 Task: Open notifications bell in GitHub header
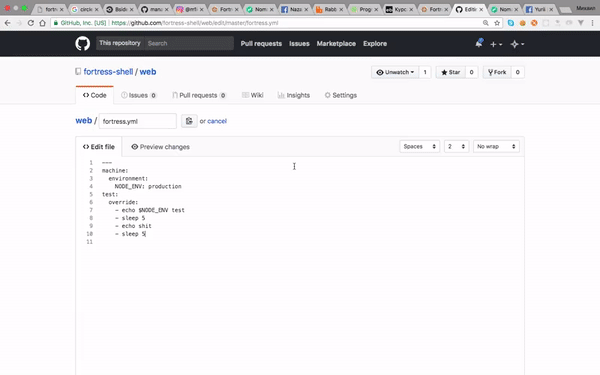tap(479, 43)
